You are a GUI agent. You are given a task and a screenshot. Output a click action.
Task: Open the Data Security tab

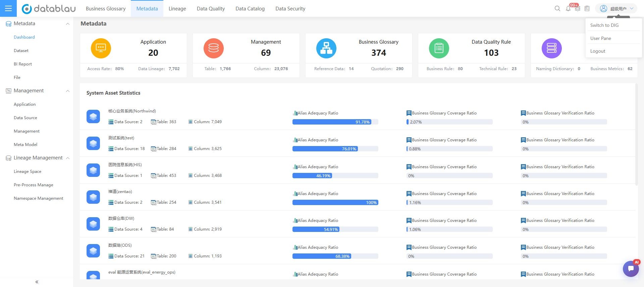click(290, 9)
